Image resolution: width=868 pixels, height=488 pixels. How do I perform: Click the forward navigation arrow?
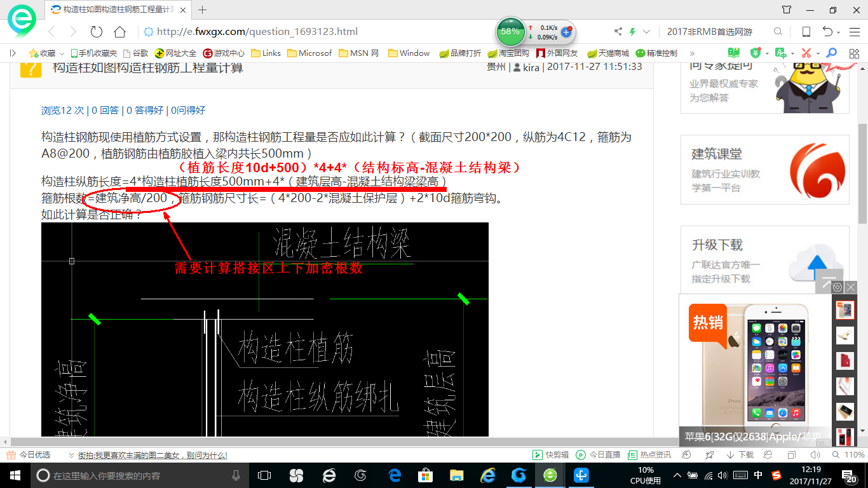(x=73, y=32)
